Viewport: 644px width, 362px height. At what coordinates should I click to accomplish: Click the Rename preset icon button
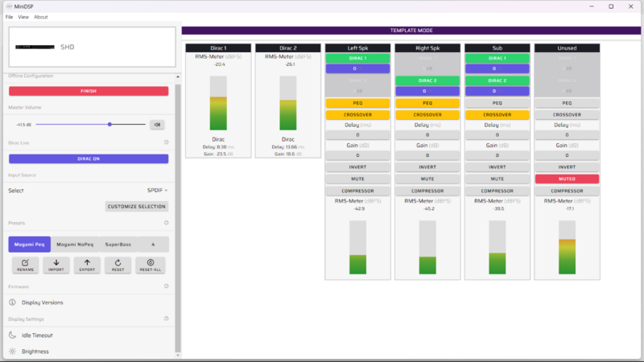pyautogui.click(x=25, y=262)
